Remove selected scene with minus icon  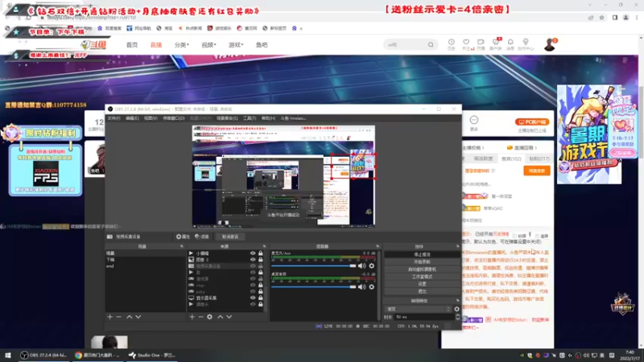tap(118, 317)
